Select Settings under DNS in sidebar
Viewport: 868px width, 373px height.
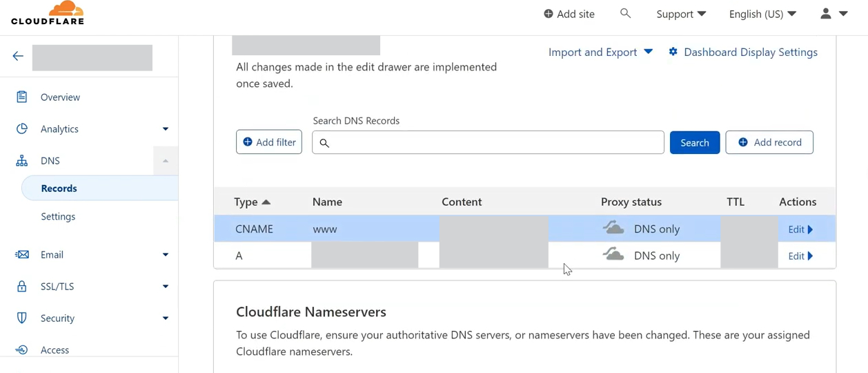tap(58, 216)
